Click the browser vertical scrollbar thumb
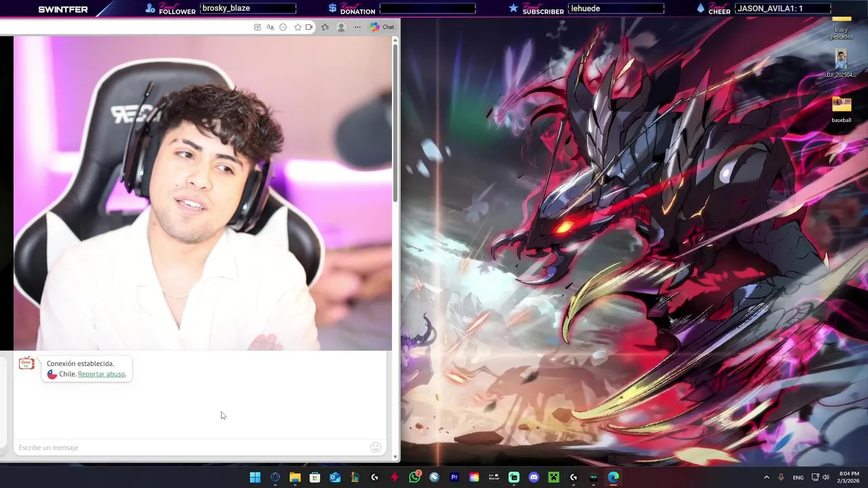 point(395,122)
